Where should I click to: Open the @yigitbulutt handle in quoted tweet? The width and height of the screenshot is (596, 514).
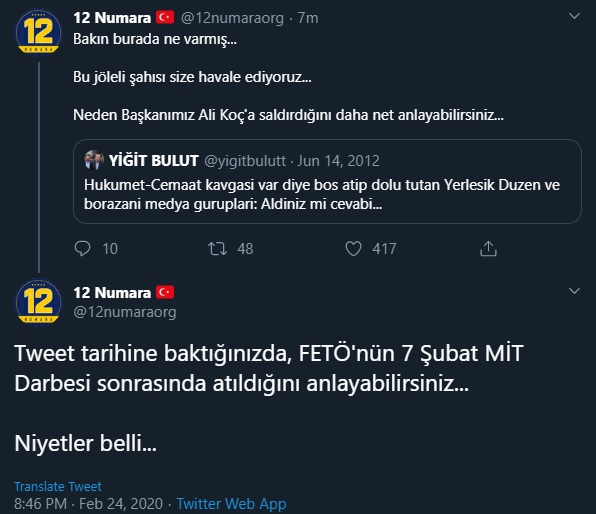click(245, 161)
